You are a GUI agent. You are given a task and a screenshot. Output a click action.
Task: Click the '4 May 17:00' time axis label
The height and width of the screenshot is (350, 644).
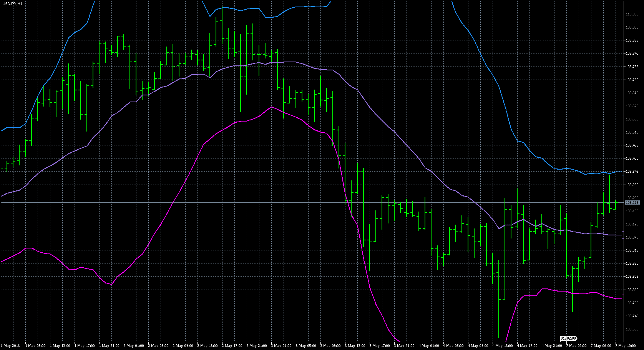click(x=527, y=346)
